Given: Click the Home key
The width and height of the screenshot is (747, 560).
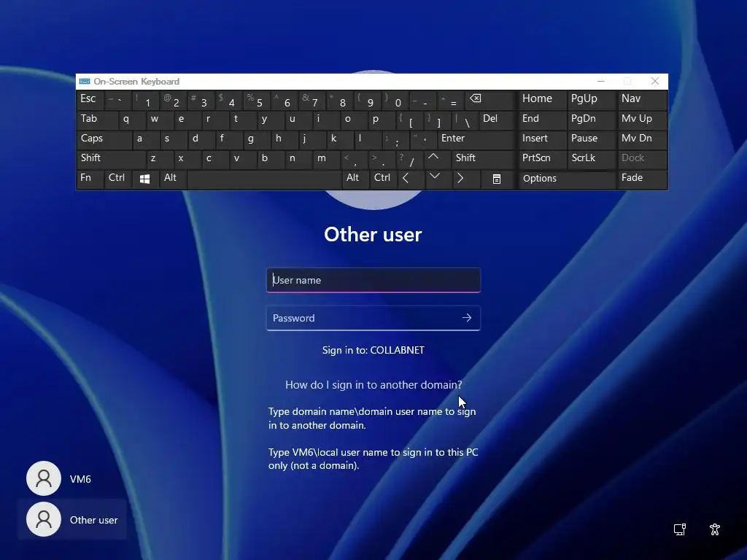Looking at the screenshot, I should pyautogui.click(x=542, y=99).
